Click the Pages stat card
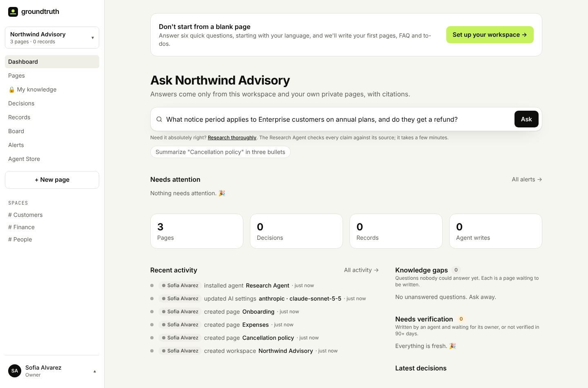588x388 pixels. (x=197, y=231)
